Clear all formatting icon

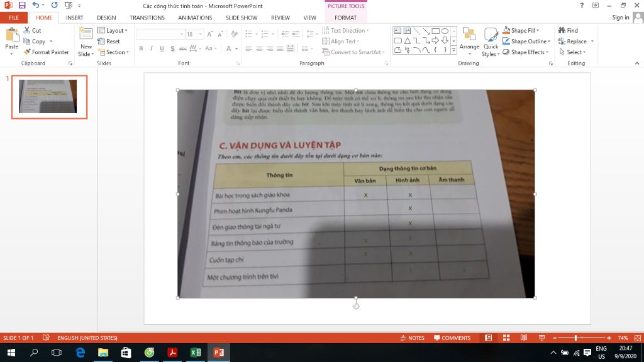pos(234,34)
